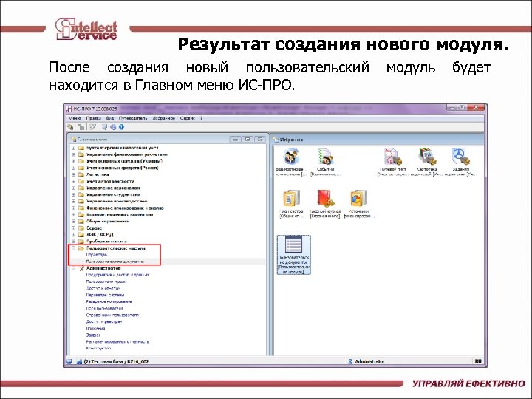Click the Избранное panel header icon
Image resolution: width=532 pixels, height=399 pixels.
click(276, 140)
